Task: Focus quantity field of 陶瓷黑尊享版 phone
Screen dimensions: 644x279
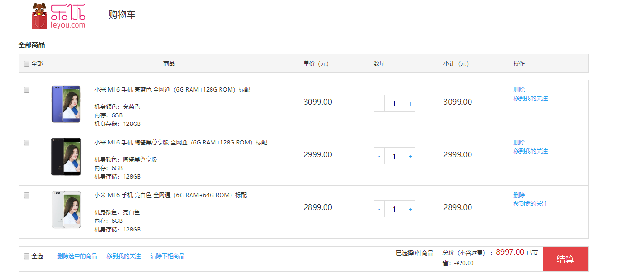Action: (394, 156)
